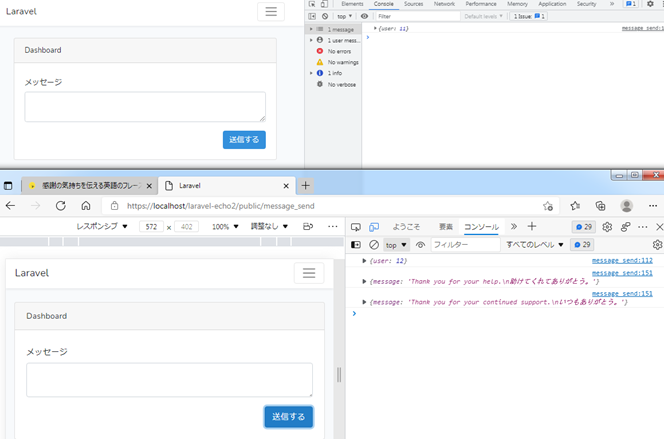
Task: Open new tab in Edge
Action: point(305,185)
